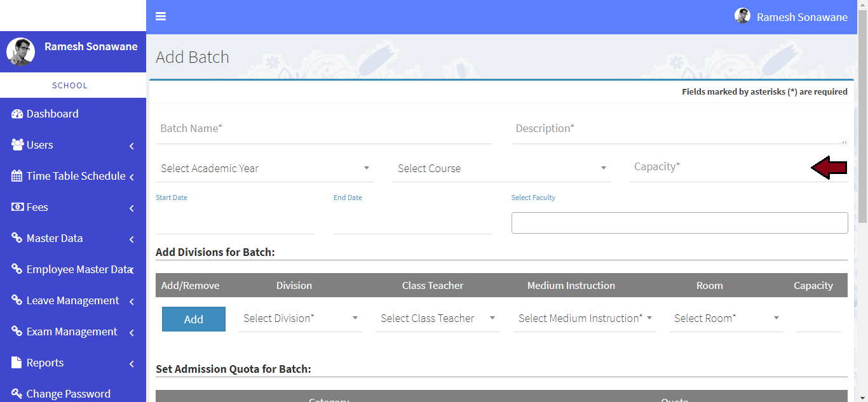Screen dimensions: 868x402
Task: Open the Select Academic Year dropdown
Action: (264, 168)
